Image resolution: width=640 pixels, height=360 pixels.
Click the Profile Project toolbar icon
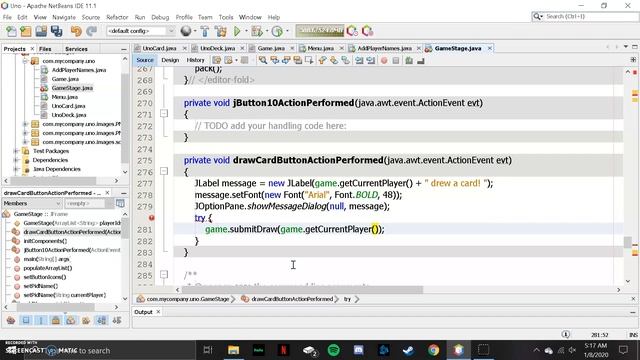click(x=277, y=31)
